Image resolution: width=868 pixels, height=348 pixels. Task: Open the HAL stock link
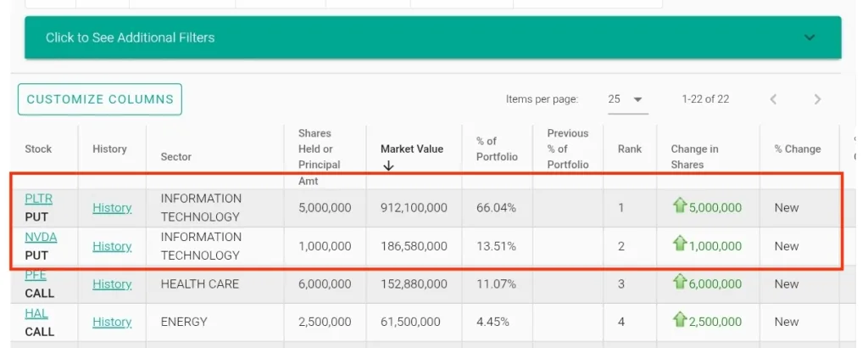click(36, 313)
